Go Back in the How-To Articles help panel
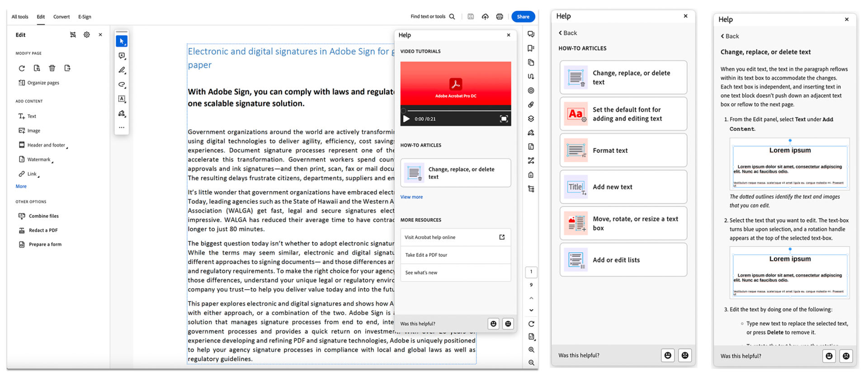 coord(568,33)
